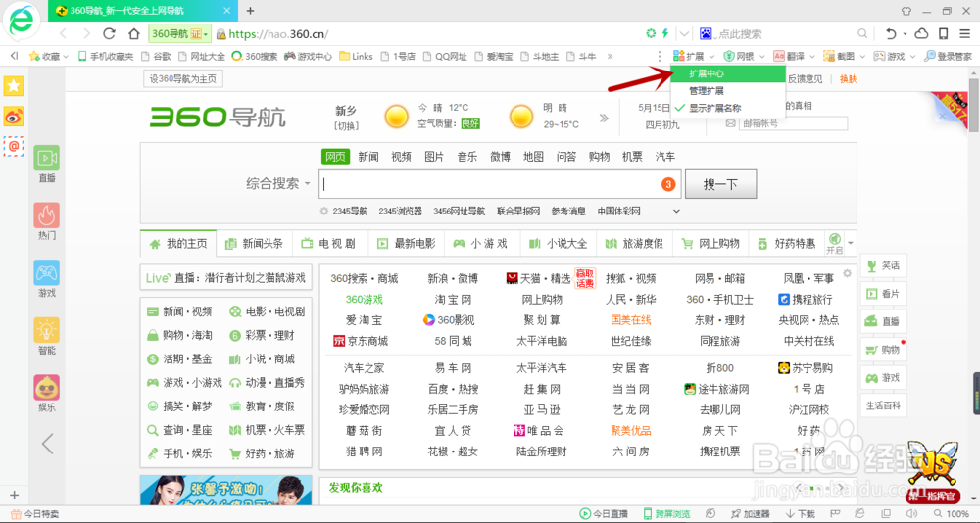The height and width of the screenshot is (523, 980).
Task: Open 扩展 extensions dropdown
Action: point(695,56)
